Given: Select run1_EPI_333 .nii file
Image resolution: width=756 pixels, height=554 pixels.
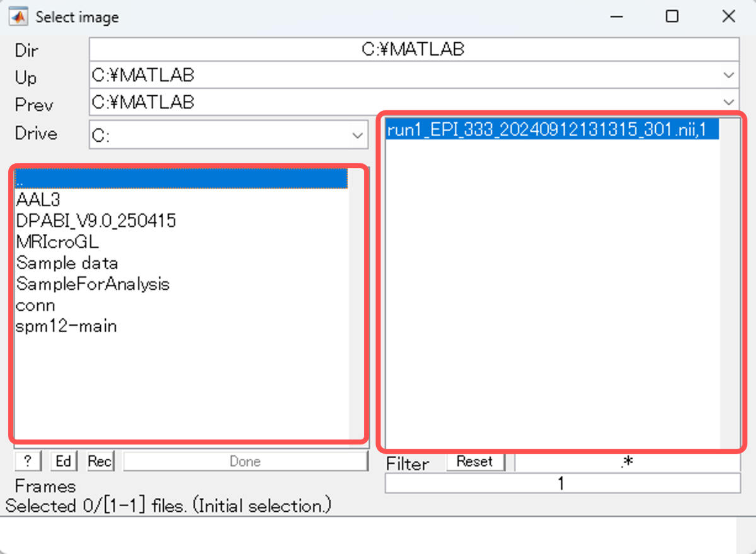Looking at the screenshot, I should tap(551, 130).
